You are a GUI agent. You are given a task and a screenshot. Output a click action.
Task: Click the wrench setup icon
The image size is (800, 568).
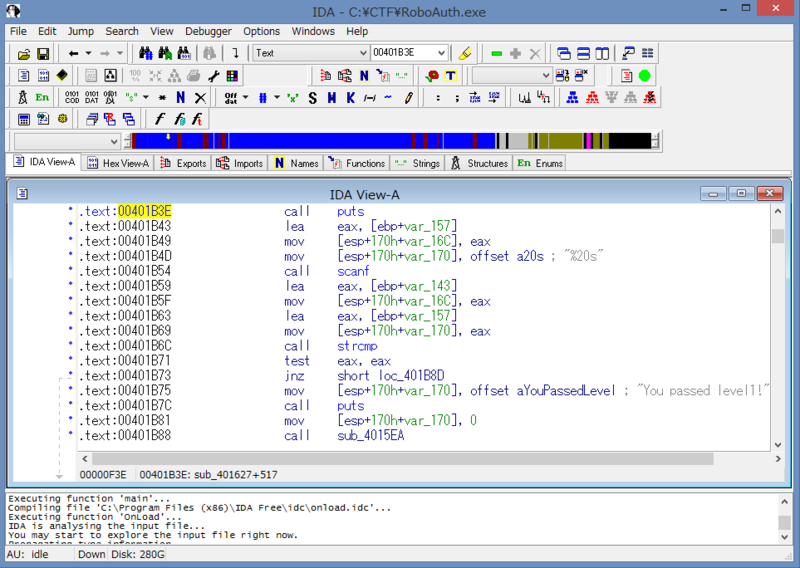[213, 76]
